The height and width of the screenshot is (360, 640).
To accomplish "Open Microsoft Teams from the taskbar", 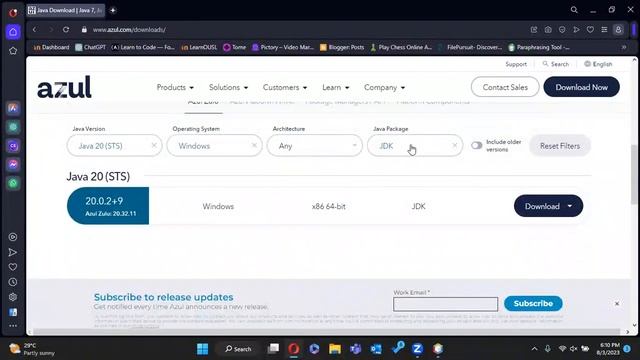I will click(x=356, y=349).
